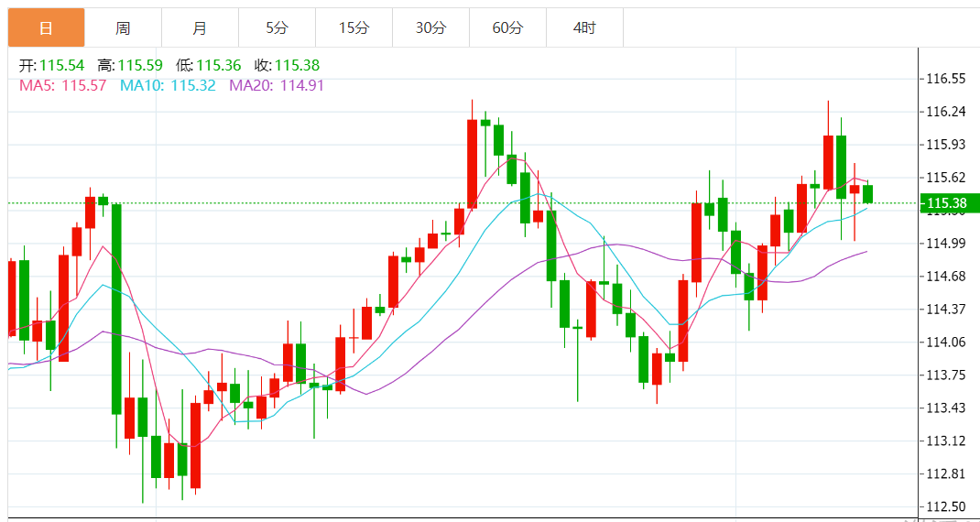Screen dimensions: 980x522
Task: Select the 周 (weekly) tab
Action: (123, 28)
